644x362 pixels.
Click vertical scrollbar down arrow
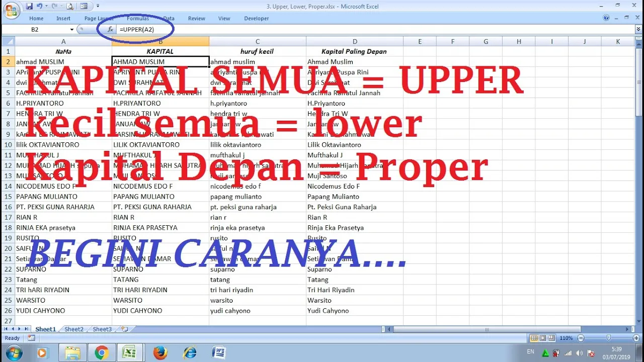(639, 322)
